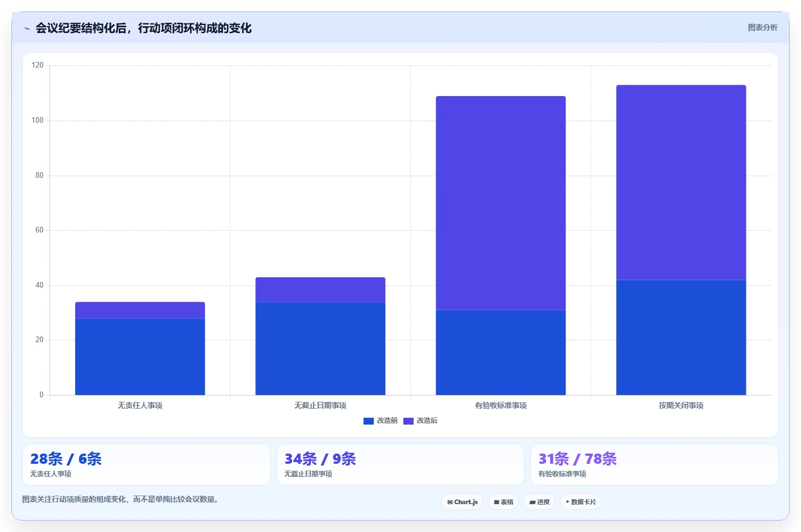The image size is (801, 532).
Task: Click the 改造后 legend label
Action: pos(427,421)
